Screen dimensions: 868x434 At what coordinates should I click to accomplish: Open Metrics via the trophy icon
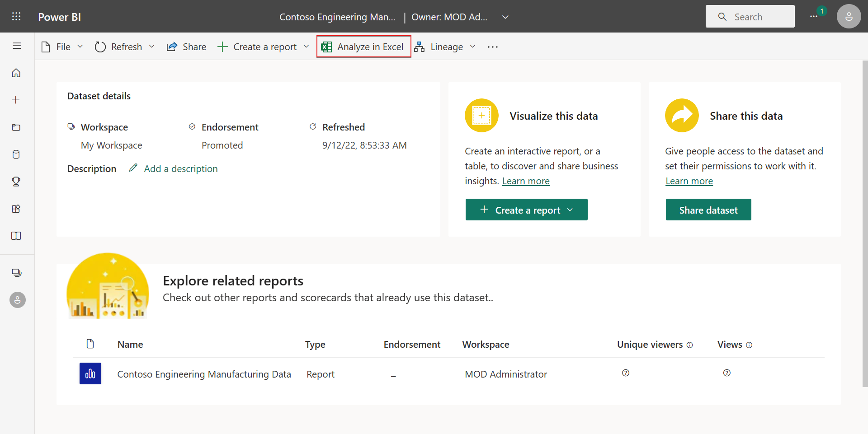[x=16, y=182]
